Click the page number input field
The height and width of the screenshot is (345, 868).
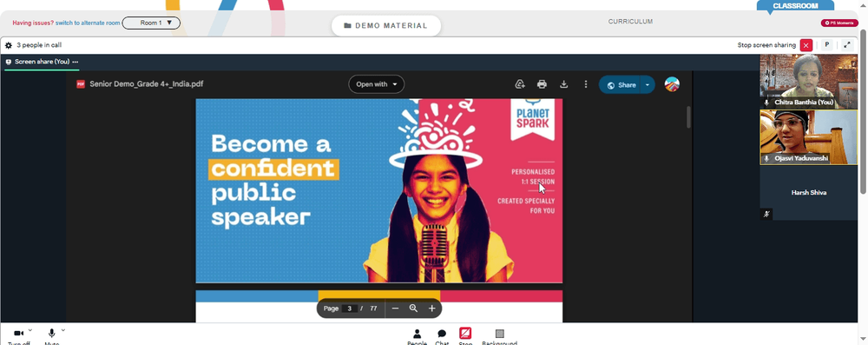point(349,309)
